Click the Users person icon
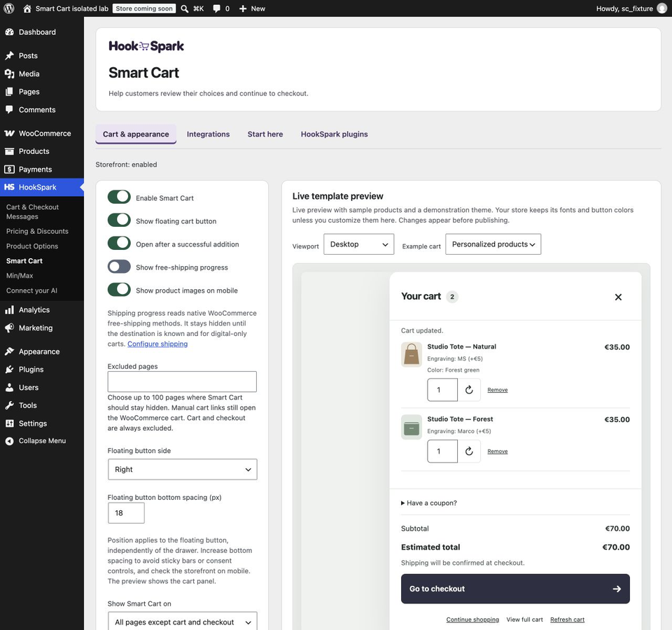Viewport: 672px width, 630px height. (9, 387)
